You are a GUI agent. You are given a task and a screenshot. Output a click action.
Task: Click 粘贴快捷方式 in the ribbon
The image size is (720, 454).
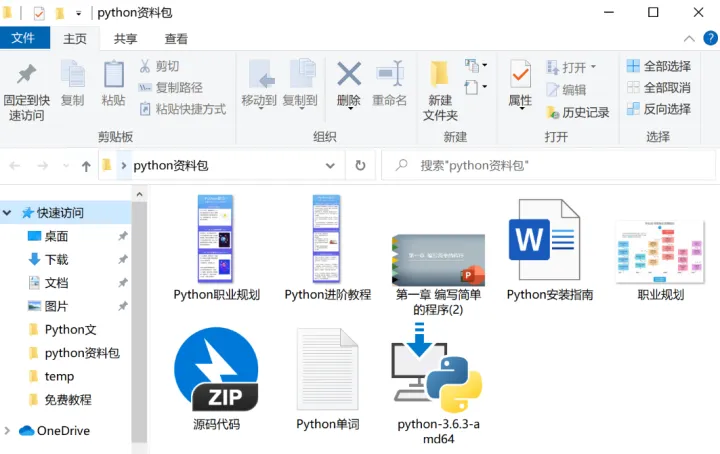point(183,109)
